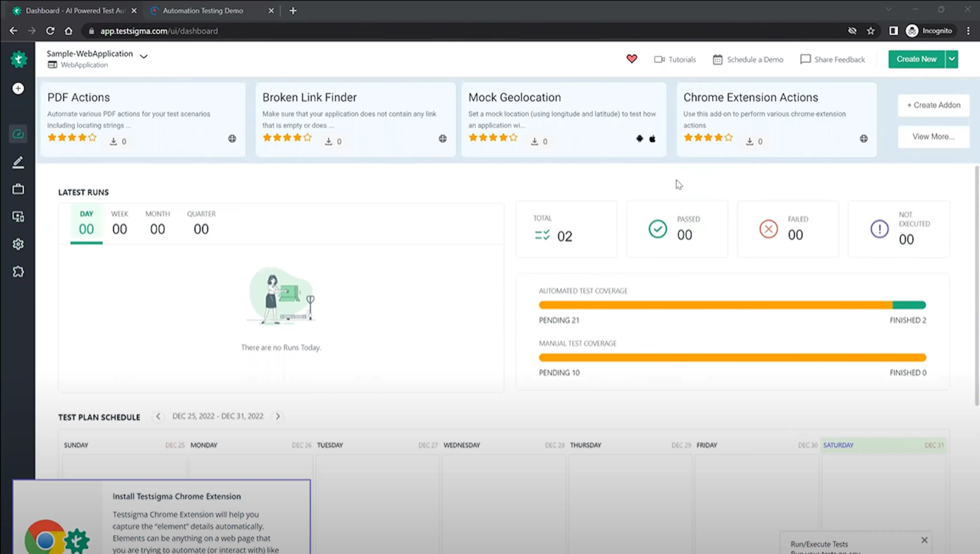Switch to the Automation Testing Demo browser tab

pos(203,11)
